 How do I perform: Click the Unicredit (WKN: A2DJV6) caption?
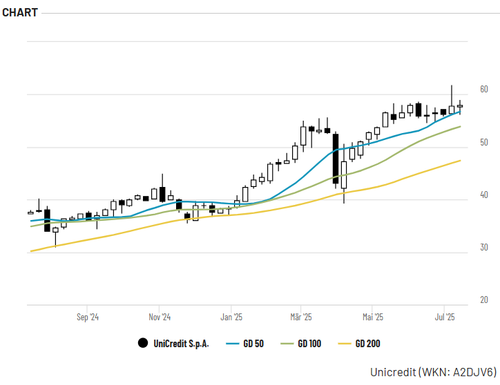[433, 372]
